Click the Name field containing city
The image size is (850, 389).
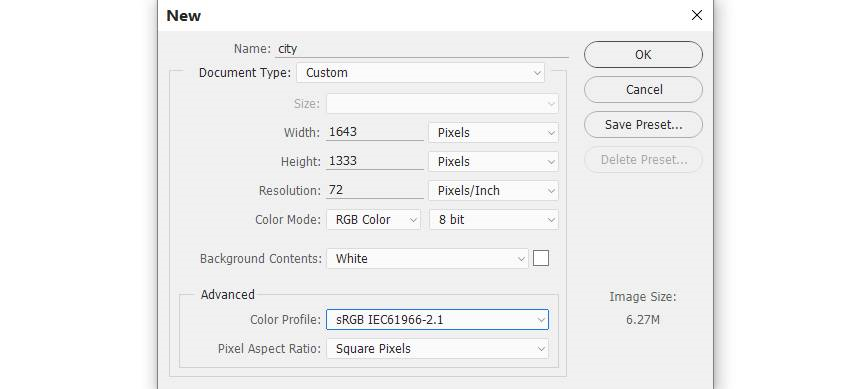click(422, 49)
